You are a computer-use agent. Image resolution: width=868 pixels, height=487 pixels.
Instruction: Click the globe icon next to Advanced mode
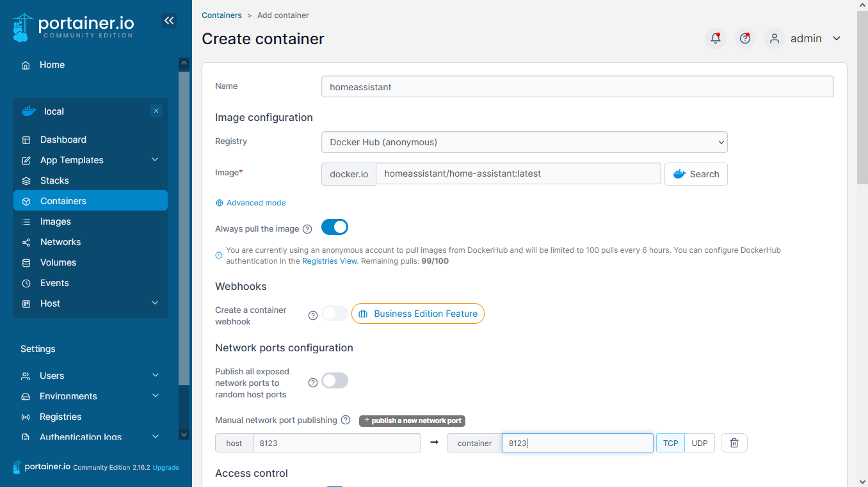[220, 203]
